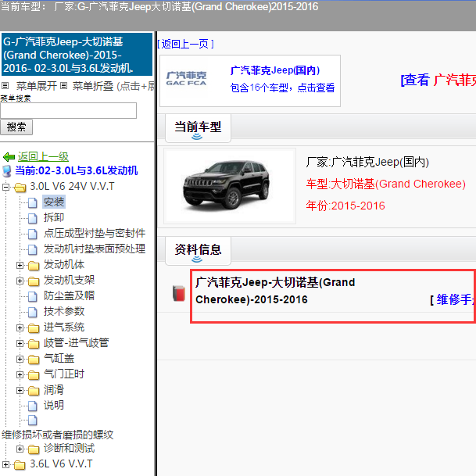Click the blue G-广汽菲克Jeep-大切诺基 header

(x=77, y=55)
